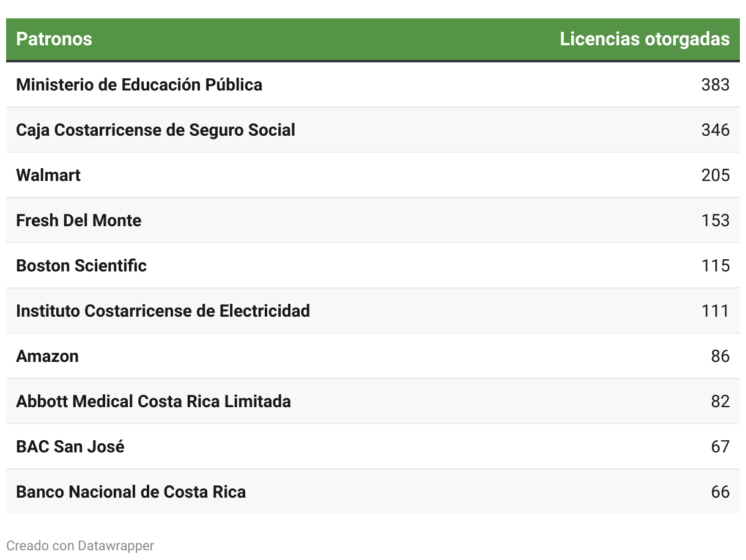Click the 153 value for Fresh Del Monte

pyautogui.click(x=715, y=221)
